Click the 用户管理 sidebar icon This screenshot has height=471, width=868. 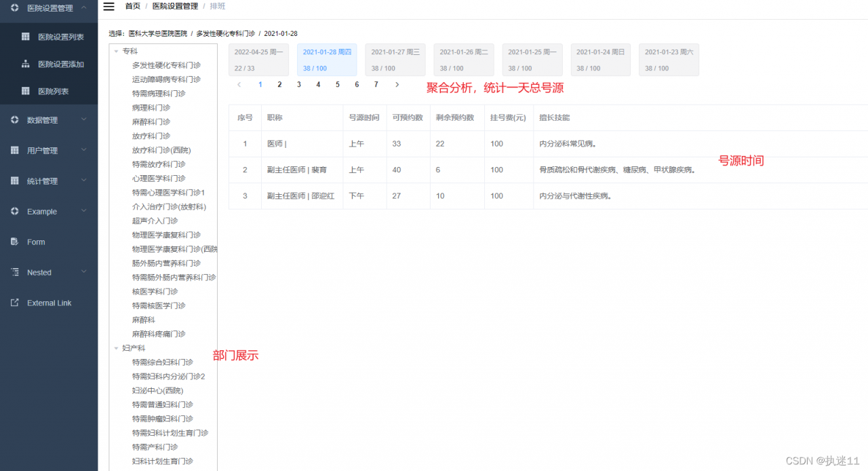tap(16, 150)
